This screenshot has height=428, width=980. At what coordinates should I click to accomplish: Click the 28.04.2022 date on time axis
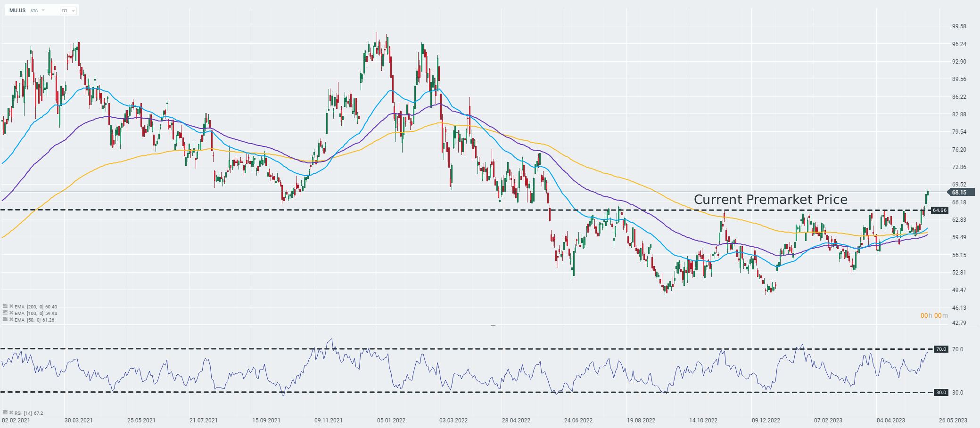pyautogui.click(x=516, y=420)
